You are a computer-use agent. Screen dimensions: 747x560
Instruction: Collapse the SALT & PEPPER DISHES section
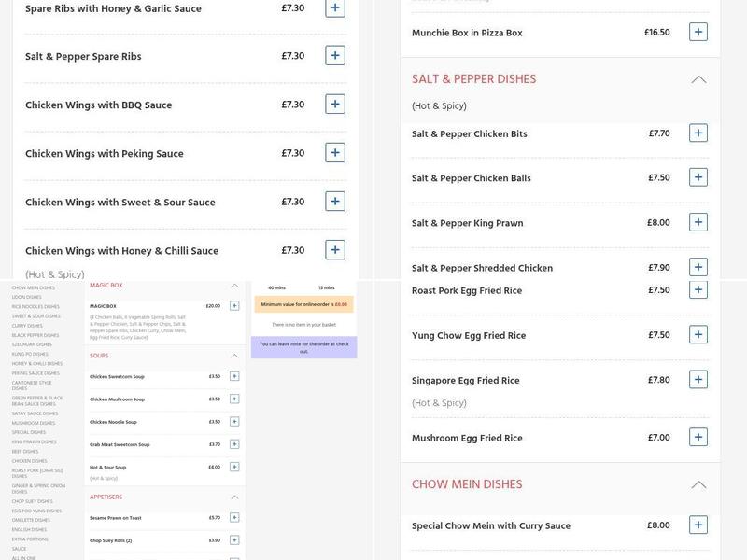click(x=698, y=79)
